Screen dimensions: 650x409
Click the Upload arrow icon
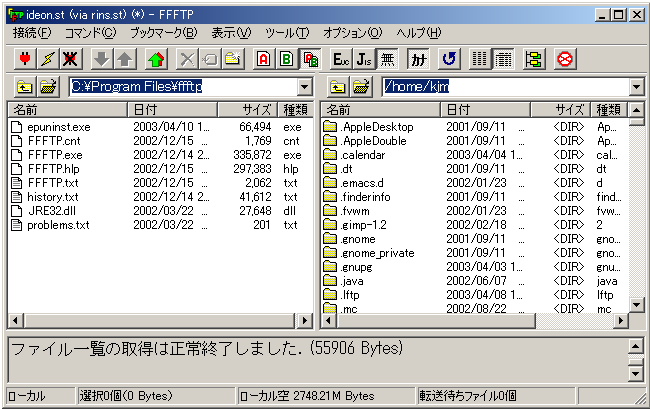tap(124, 59)
